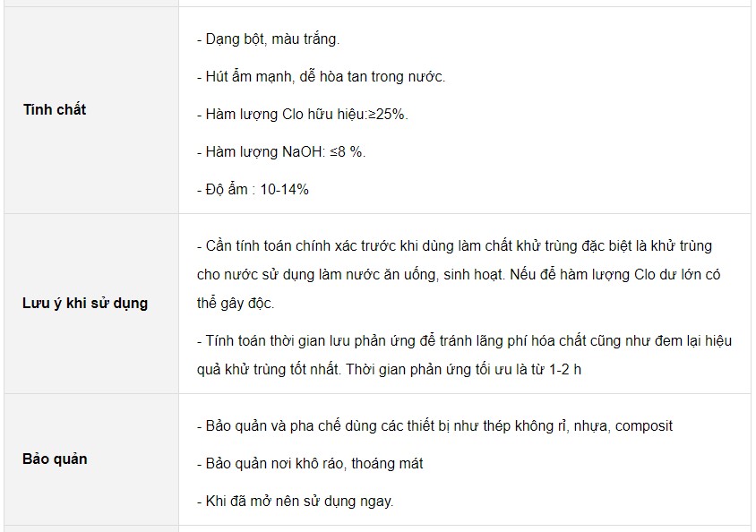The image size is (756, 532).
Task: Click the 'Hút ẩm mạnh' property line
Action: point(321,77)
